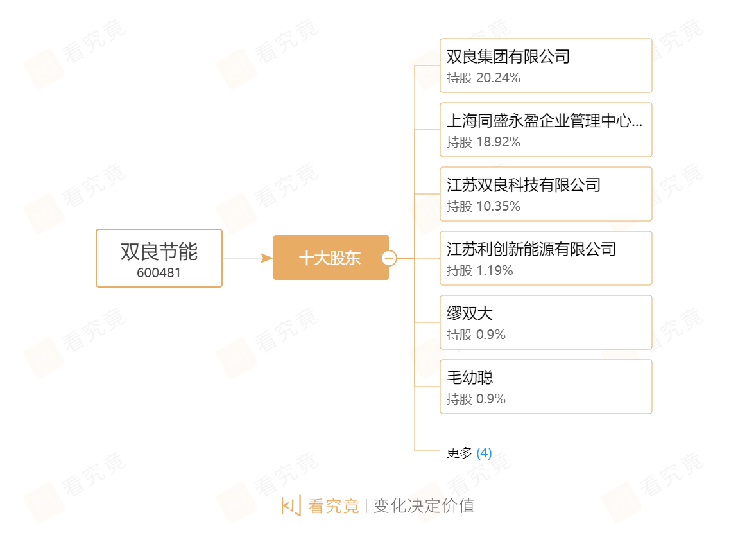
Task: Click the 看究竟 brand name text in footer
Action: tap(333, 506)
